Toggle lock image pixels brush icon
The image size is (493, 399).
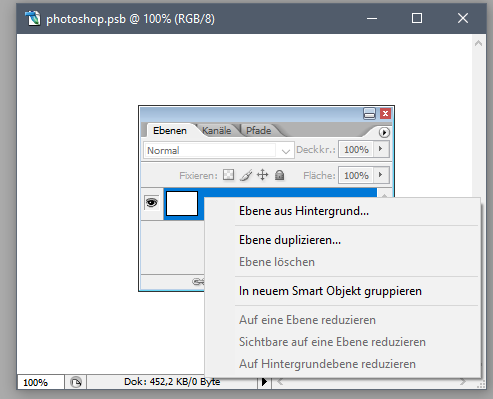coord(246,175)
